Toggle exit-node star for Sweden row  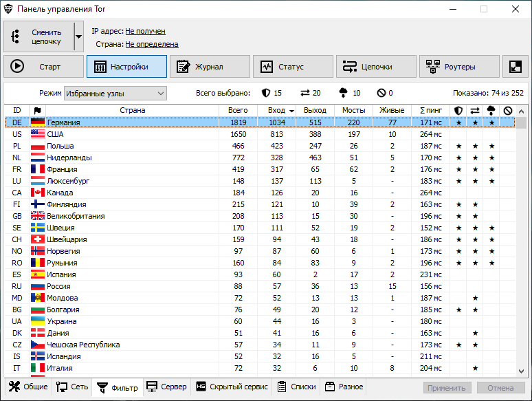pyautogui.click(x=491, y=228)
